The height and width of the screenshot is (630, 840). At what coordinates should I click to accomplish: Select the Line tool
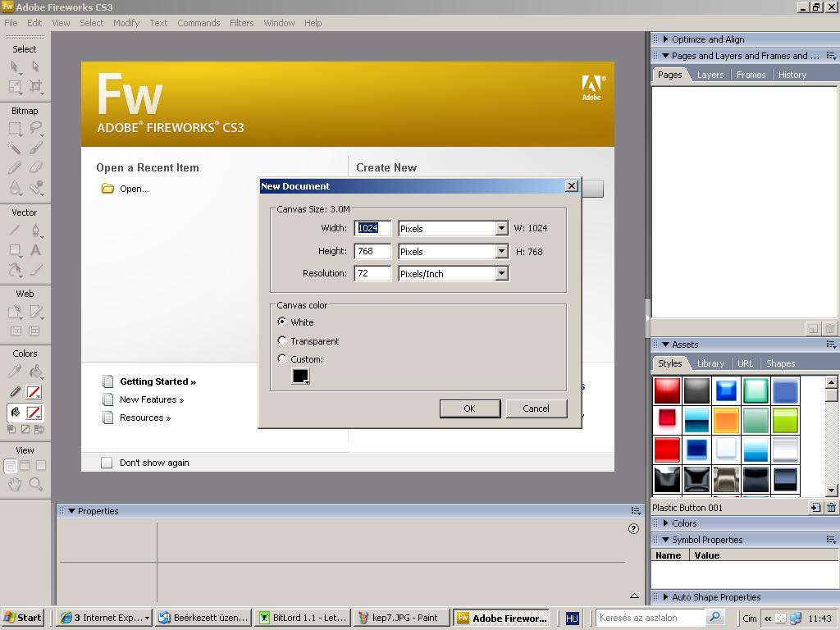click(15, 231)
